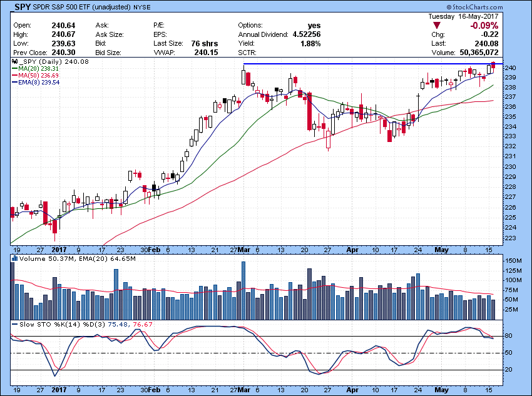Click the 20 stochastic axis label
Image resolution: width=532 pixels, height=396 pixels.
(509, 370)
